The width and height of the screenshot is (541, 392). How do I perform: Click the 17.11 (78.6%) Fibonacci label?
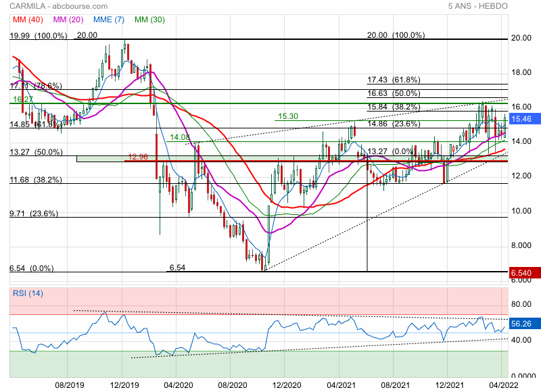[36, 86]
